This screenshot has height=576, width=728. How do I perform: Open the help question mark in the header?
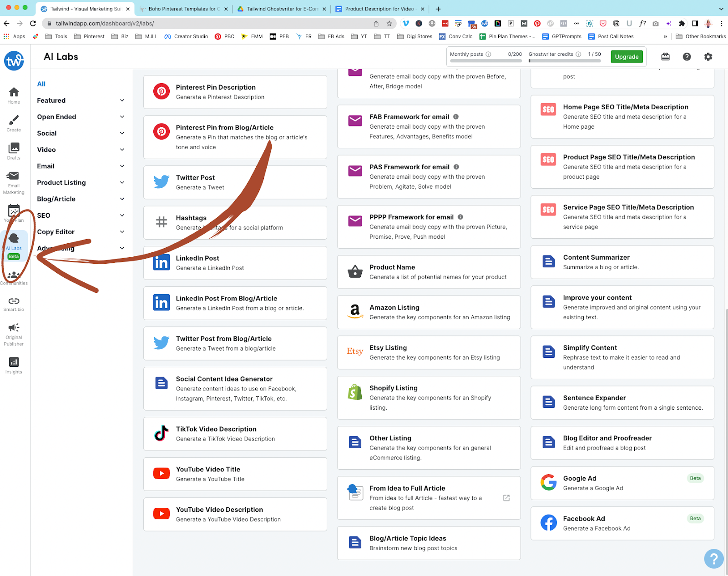[x=687, y=57]
